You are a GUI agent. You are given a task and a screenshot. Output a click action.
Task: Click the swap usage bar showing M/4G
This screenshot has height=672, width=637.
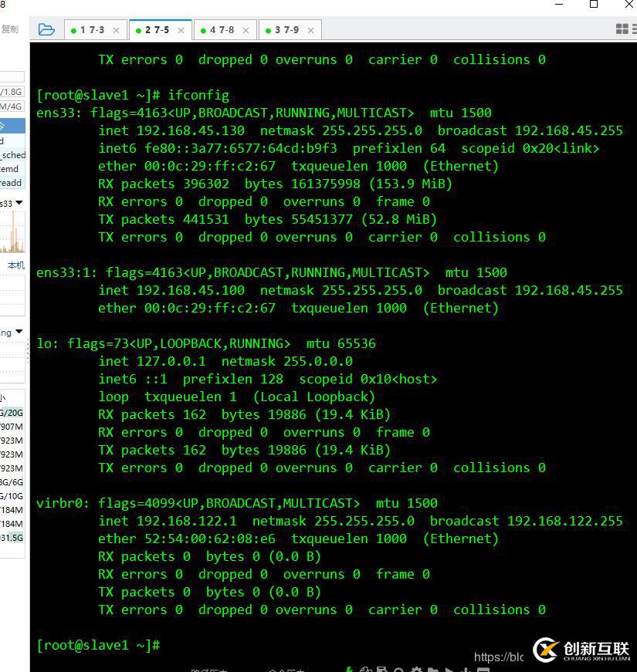click(12, 106)
